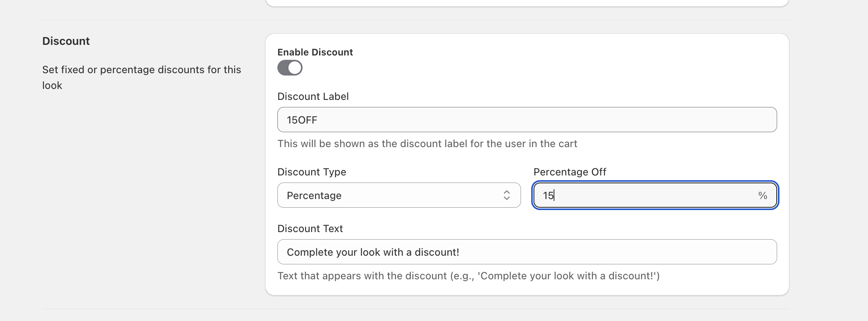The image size is (868, 321).
Task: Click the Discount Label helper text
Action: [x=427, y=144]
